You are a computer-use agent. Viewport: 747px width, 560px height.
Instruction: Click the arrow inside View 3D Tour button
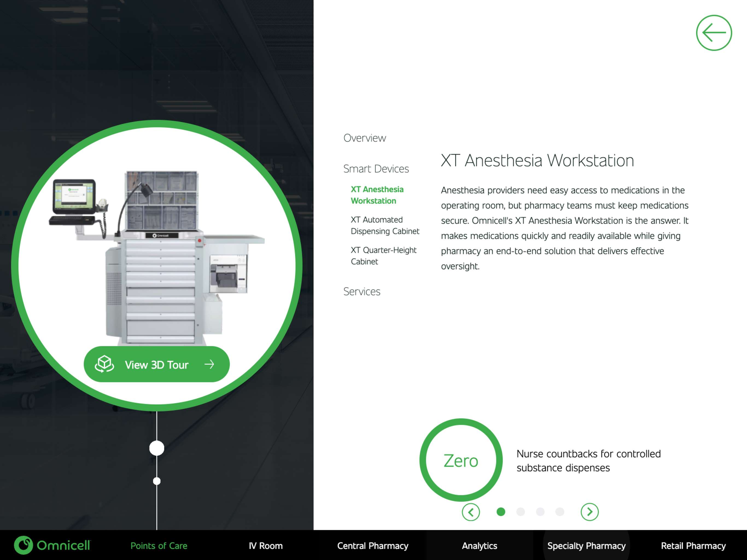pyautogui.click(x=209, y=364)
